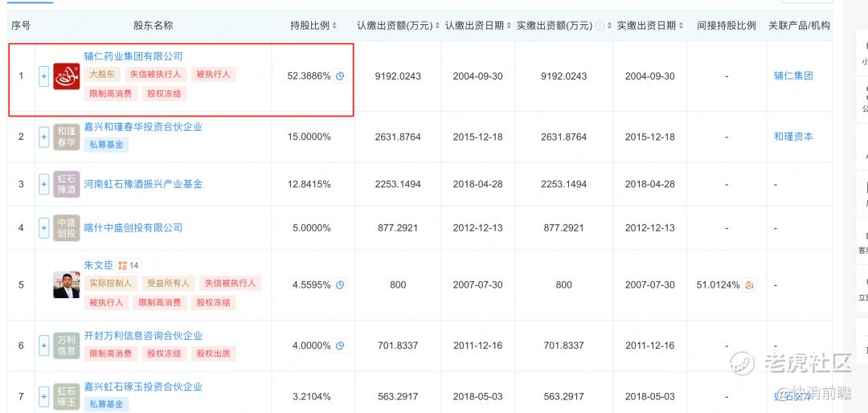Expand row 1 辅仁药业集团有限公司
The image size is (868, 413).
point(43,76)
